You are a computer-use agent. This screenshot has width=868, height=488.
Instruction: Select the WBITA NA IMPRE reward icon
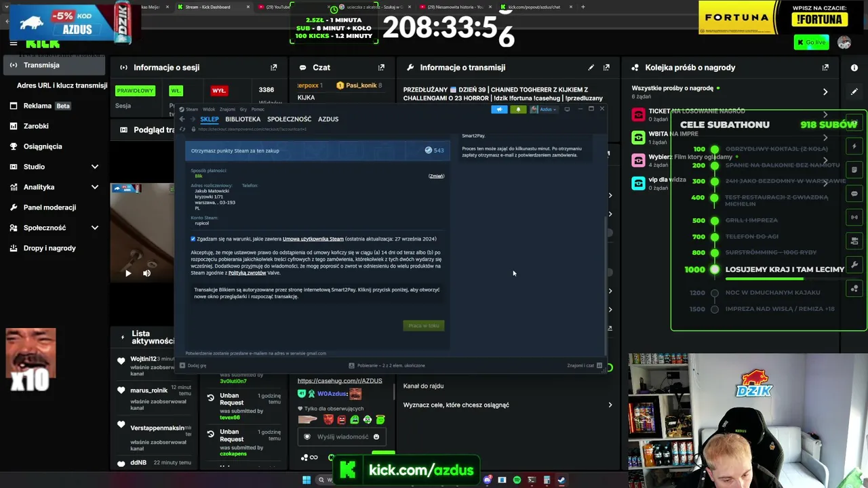click(638, 138)
